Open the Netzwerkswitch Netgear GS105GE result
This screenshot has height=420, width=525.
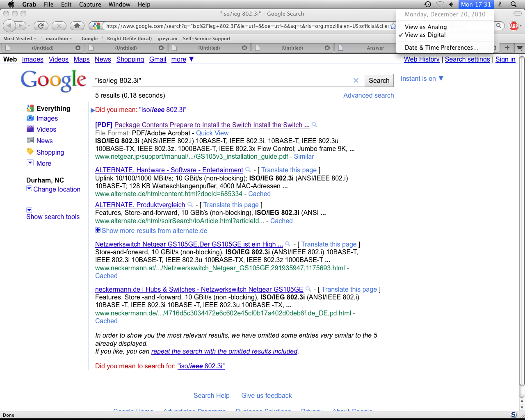189,244
